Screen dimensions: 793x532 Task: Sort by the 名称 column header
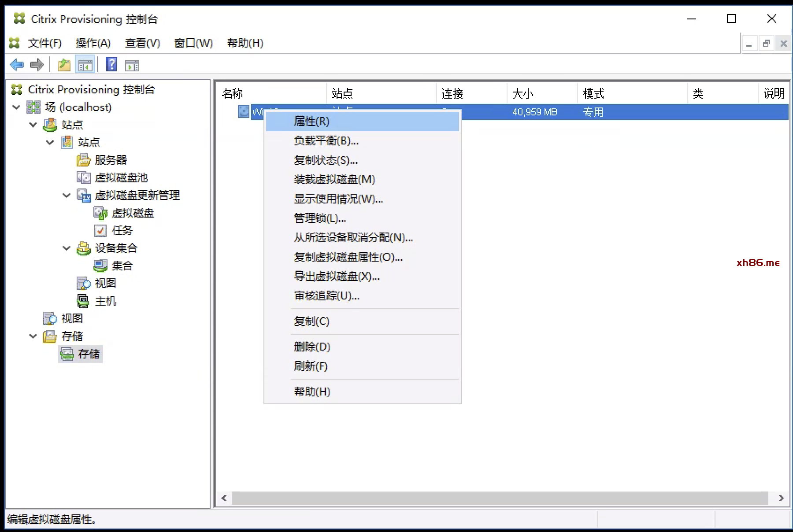click(x=271, y=93)
